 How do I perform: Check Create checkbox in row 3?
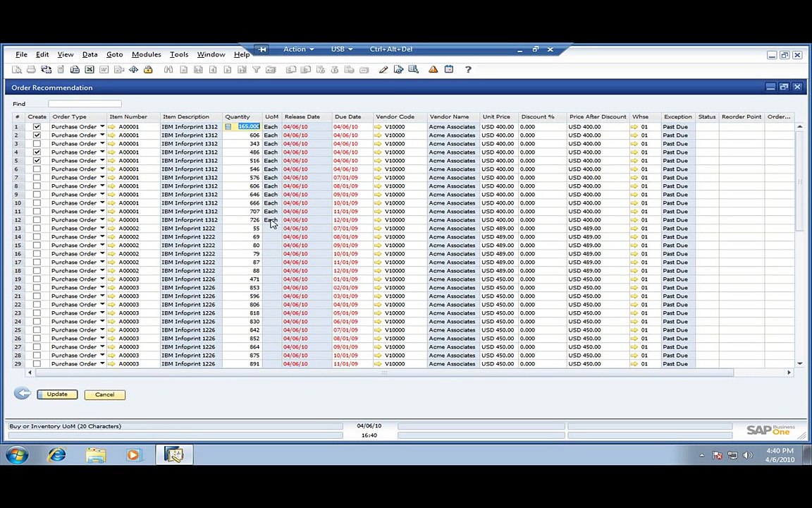pyautogui.click(x=37, y=144)
